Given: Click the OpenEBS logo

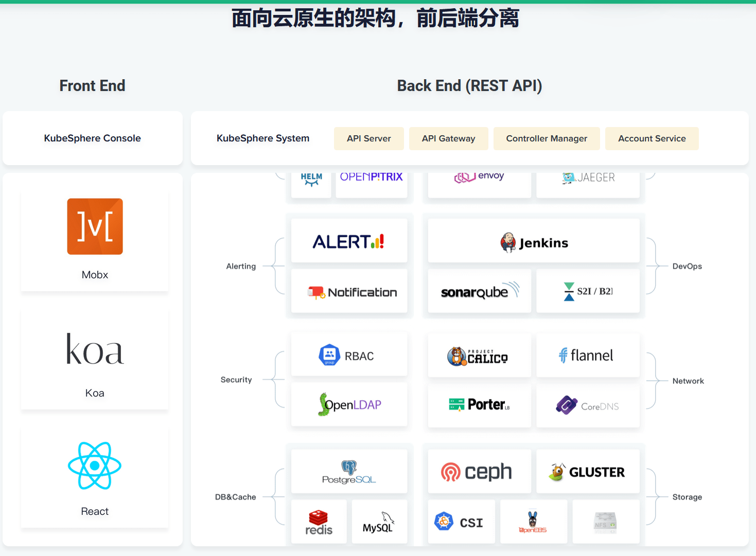Looking at the screenshot, I should [534, 522].
